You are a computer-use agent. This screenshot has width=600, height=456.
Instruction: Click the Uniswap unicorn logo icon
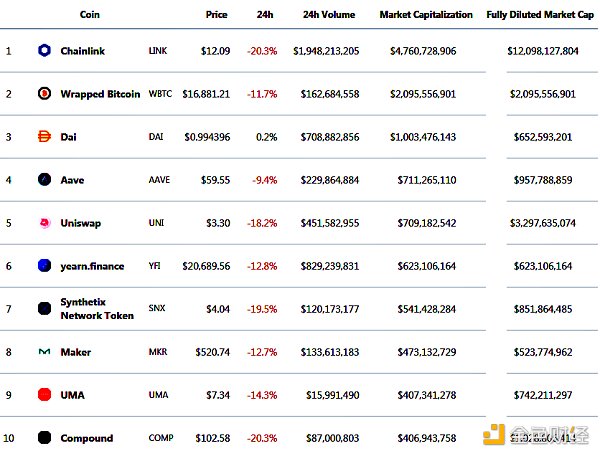[44, 223]
